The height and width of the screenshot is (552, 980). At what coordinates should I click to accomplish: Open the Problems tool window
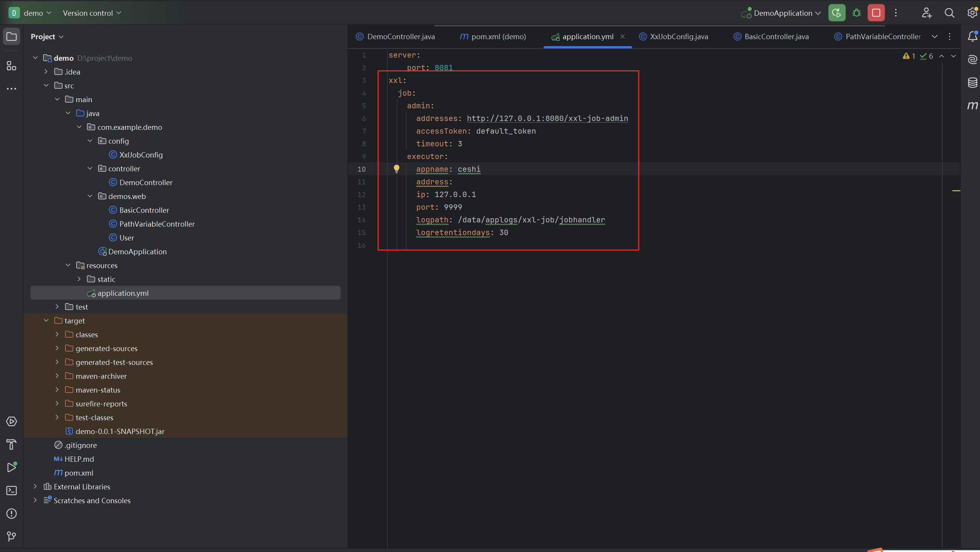click(x=12, y=514)
